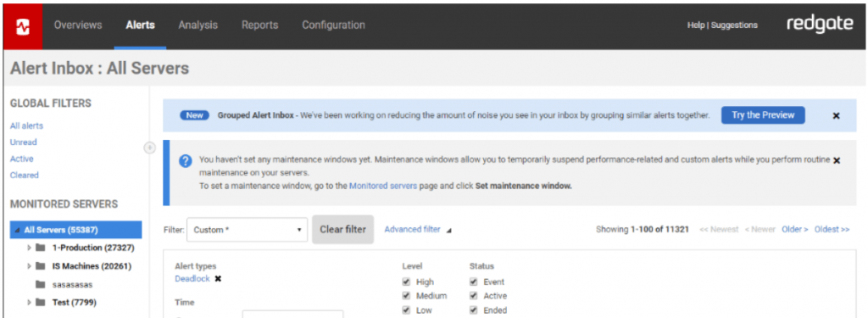The height and width of the screenshot is (318, 868).
Task: Collapse the left sidebar panel handle
Action: point(149,148)
